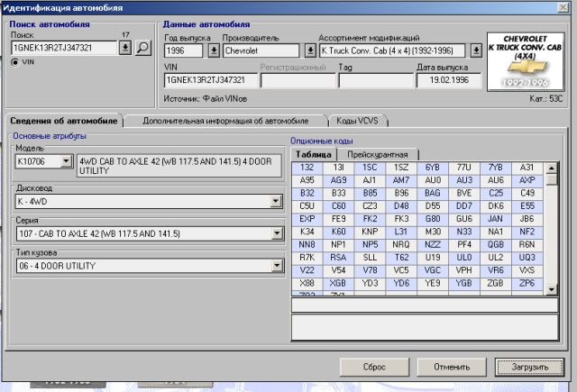
Task: Select option code 6YB
Action: pyautogui.click(x=433, y=168)
